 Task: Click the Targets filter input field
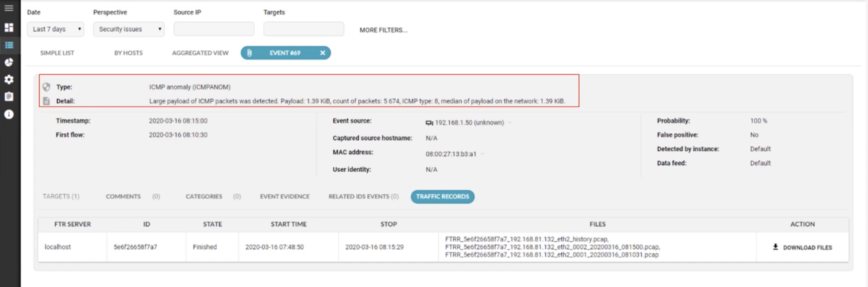pyautogui.click(x=303, y=29)
